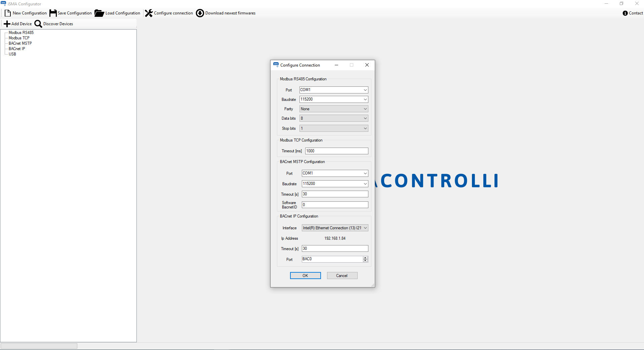
Task: Click the Configure connection wrench icon
Action: coord(149,13)
